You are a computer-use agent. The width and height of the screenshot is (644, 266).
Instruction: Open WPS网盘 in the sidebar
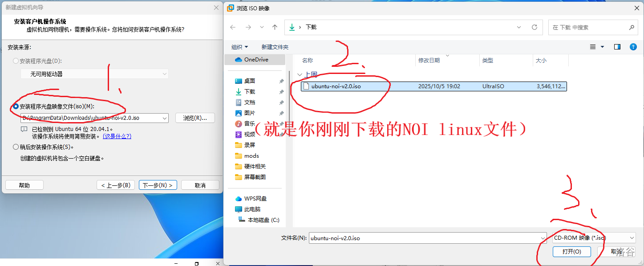coord(255,199)
